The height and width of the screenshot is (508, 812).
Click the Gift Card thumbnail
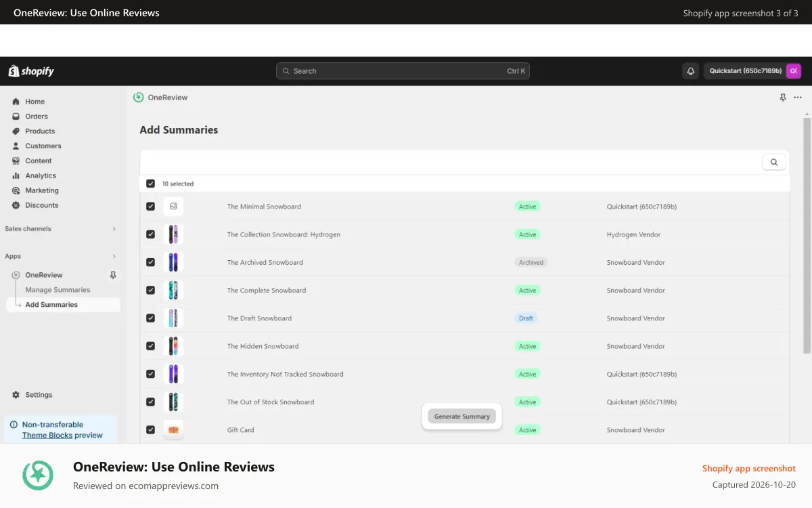click(174, 429)
